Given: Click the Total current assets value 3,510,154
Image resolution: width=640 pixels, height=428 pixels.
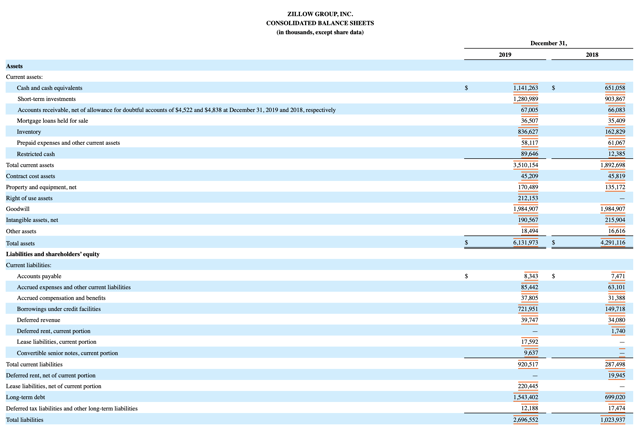Looking at the screenshot, I should (x=525, y=165).
